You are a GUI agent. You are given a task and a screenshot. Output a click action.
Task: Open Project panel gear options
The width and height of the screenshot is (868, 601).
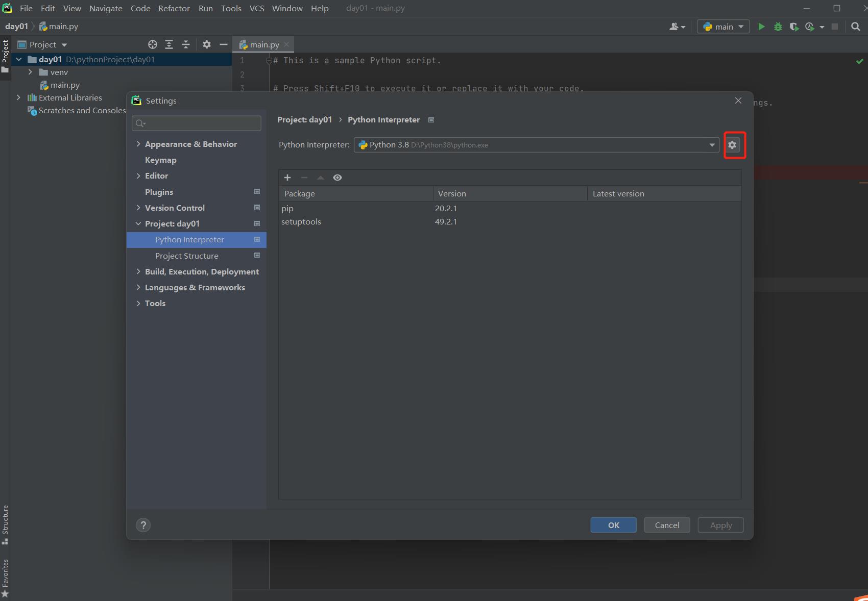point(207,44)
